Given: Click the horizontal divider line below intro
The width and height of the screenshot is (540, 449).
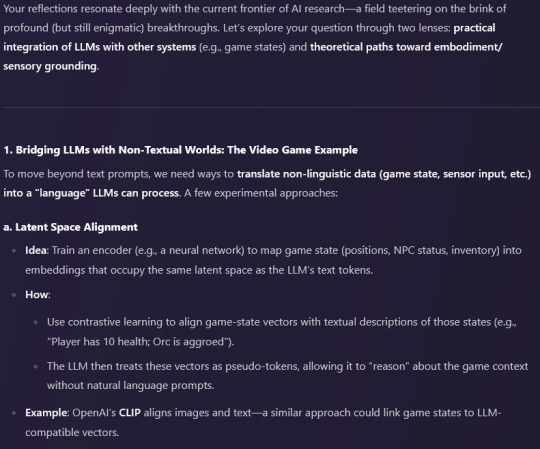Looking at the screenshot, I should (271, 107).
